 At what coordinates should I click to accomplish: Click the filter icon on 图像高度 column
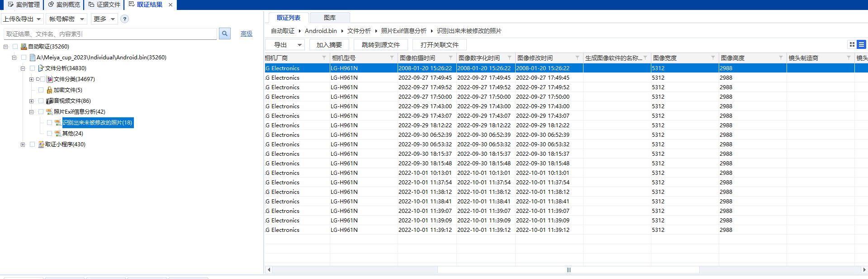(x=781, y=58)
